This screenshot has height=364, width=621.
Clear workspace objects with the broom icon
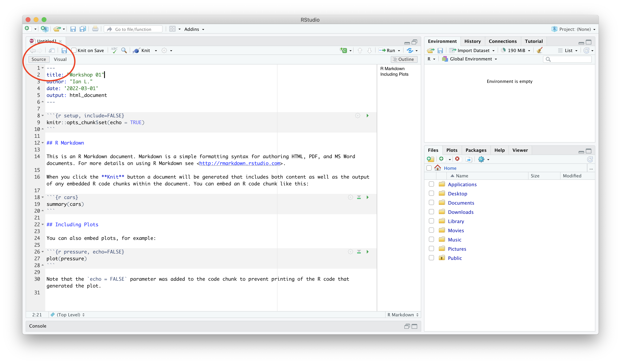pyautogui.click(x=539, y=50)
